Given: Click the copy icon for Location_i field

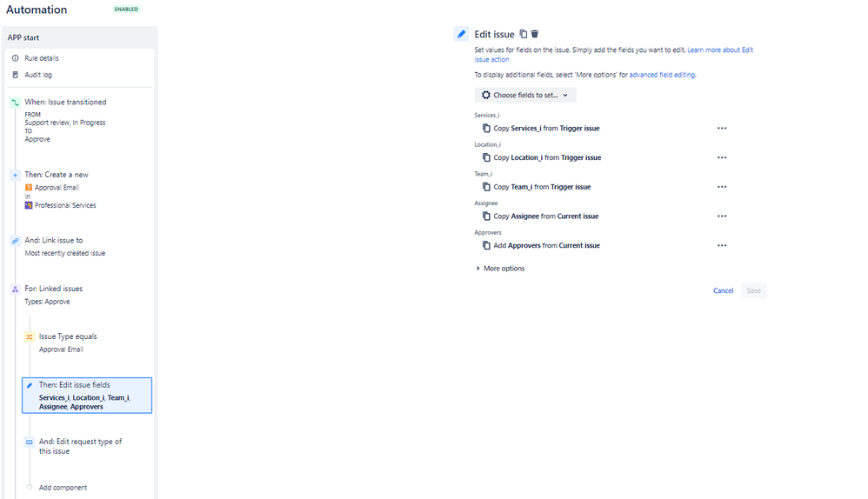Looking at the screenshot, I should pos(486,157).
